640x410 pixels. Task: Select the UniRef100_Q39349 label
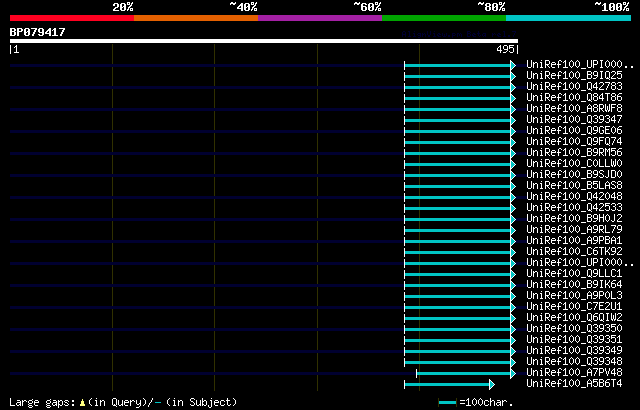[x=574, y=351]
